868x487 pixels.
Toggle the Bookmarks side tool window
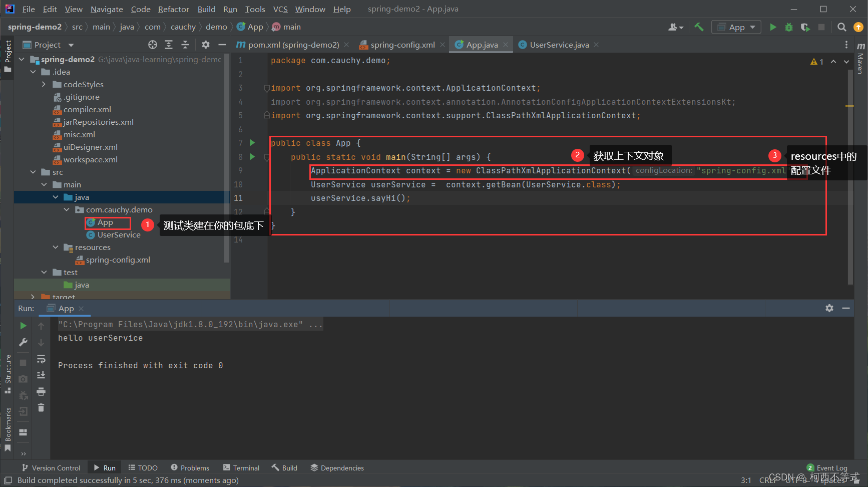tap(8, 429)
